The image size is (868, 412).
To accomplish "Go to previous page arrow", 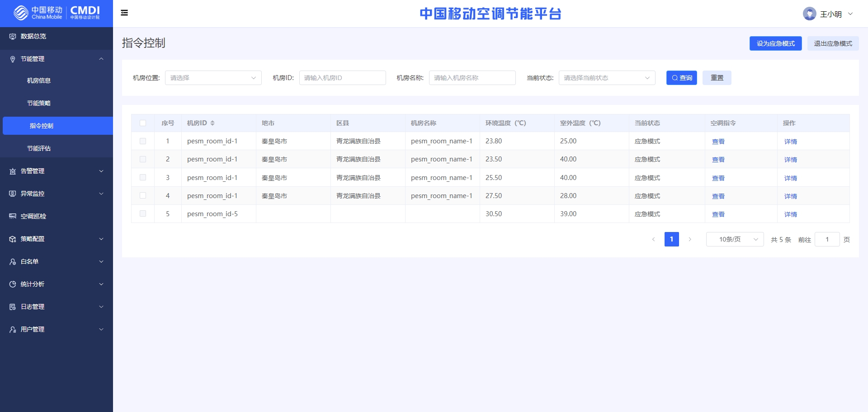I will (x=653, y=239).
